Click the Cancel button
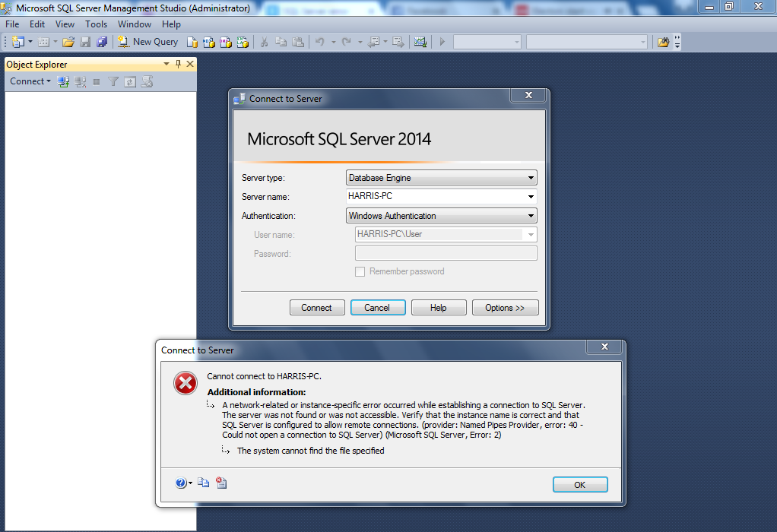Image resolution: width=777 pixels, height=532 pixels. (x=378, y=308)
